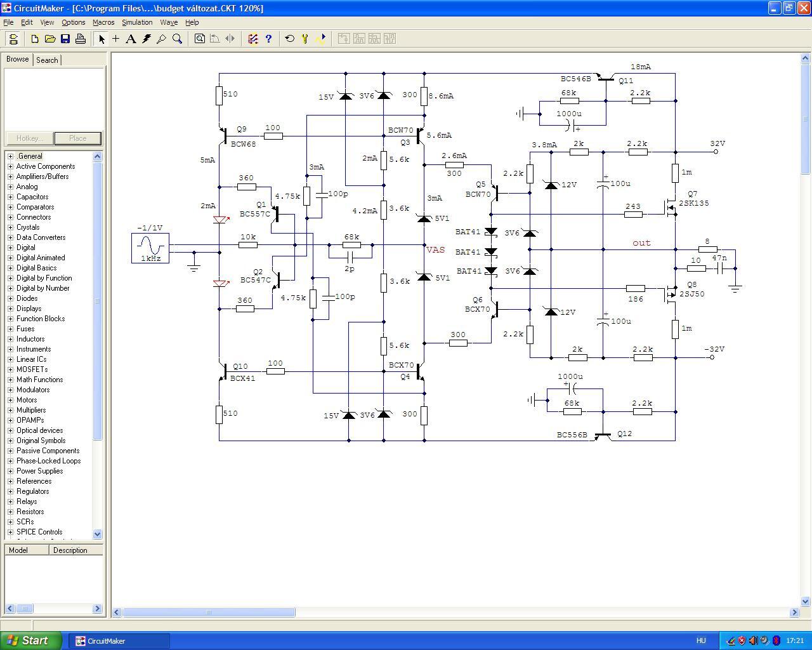Select the Zoom magnifier tool
Image resolution: width=812 pixels, height=650 pixels.
point(177,39)
